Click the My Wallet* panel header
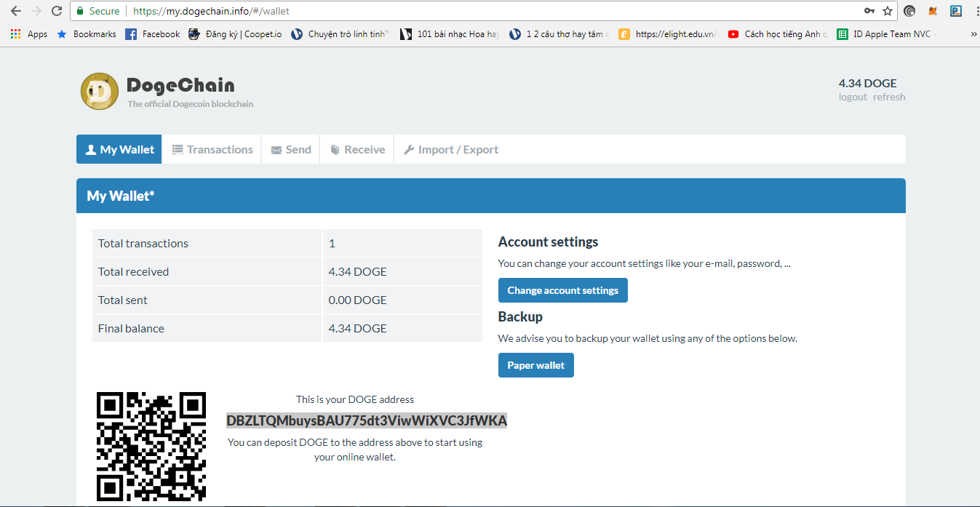The height and width of the screenshot is (507, 980). (491, 196)
